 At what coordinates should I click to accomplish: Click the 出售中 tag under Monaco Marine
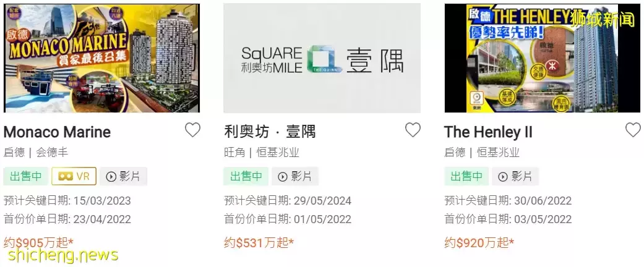point(26,176)
